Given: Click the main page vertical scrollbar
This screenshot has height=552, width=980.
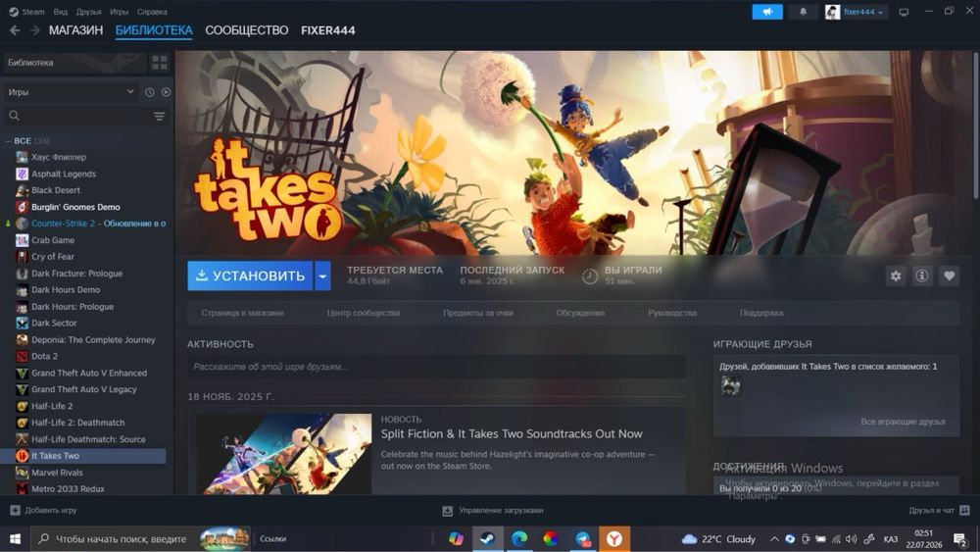Looking at the screenshot, I should (975, 125).
